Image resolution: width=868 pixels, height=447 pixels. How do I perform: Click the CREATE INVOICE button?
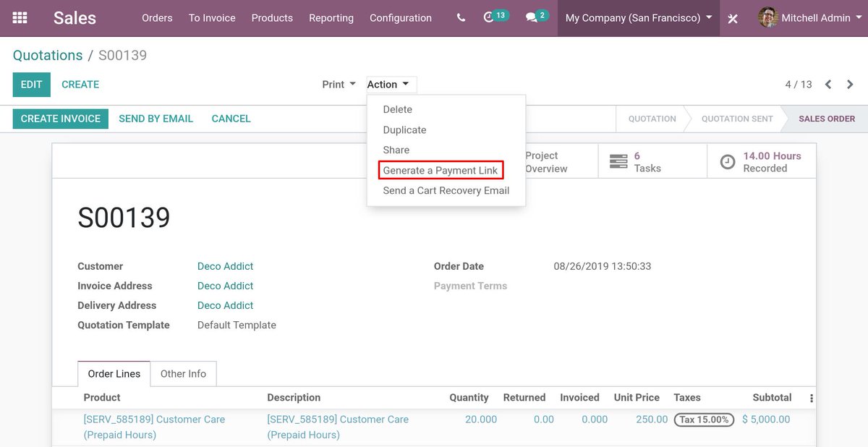(60, 118)
